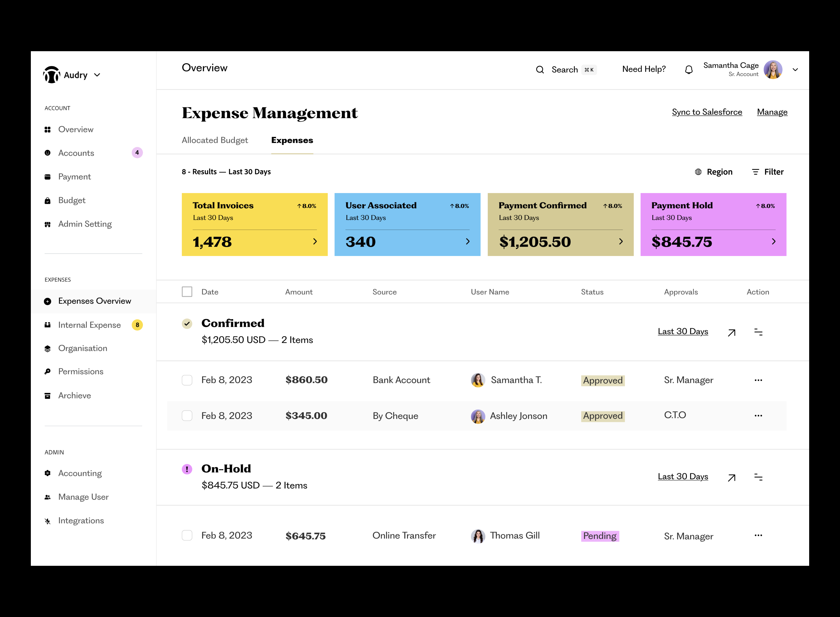Viewport: 840px width, 617px height.
Task: Click the Confirmed section arrow-out icon
Action: 732,333
